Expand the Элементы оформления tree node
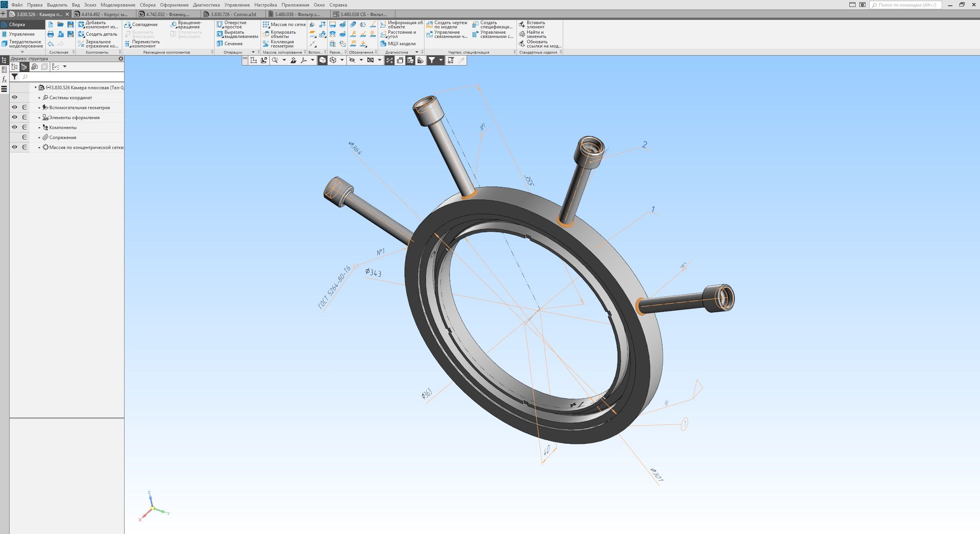980x534 pixels. point(39,118)
